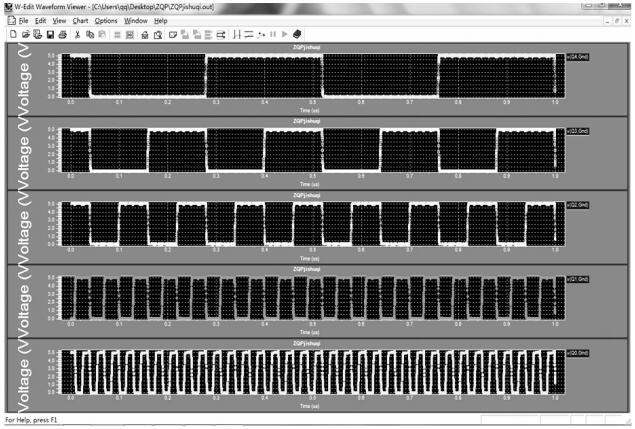This screenshot has width=635, height=429.
Task: Click the Open file toolbar icon
Action: tap(26, 34)
